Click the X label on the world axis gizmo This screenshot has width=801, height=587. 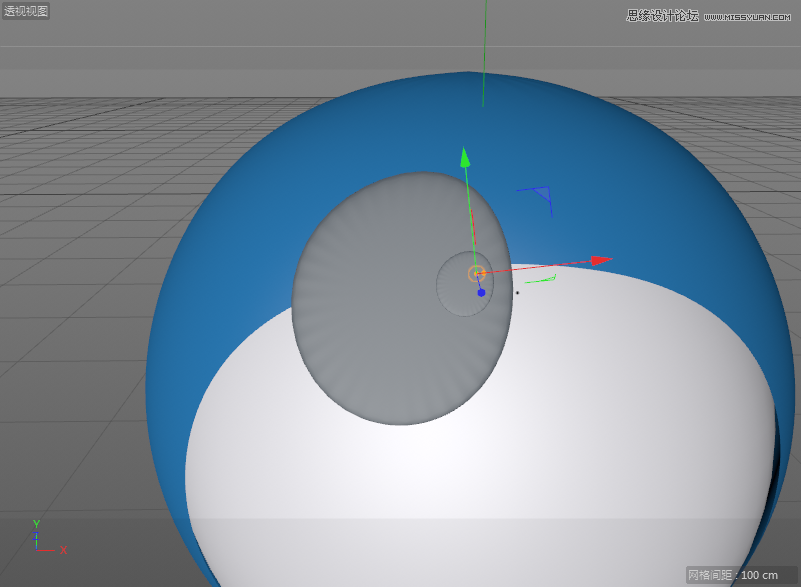coord(64,549)
